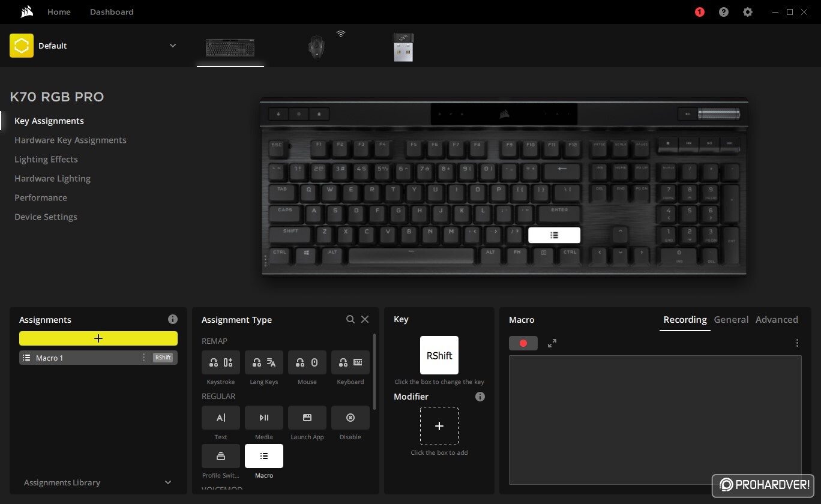This screenshot has width=821, height=504.
Task: Choose the Macro assignment type
Action: click(x=264, y=456)
